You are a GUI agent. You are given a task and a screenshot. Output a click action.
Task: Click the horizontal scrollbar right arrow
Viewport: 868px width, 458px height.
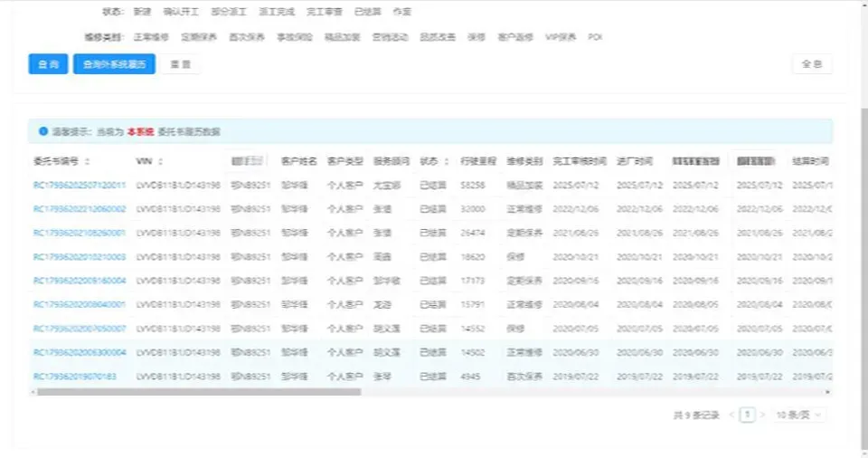(x=828, y=392)
